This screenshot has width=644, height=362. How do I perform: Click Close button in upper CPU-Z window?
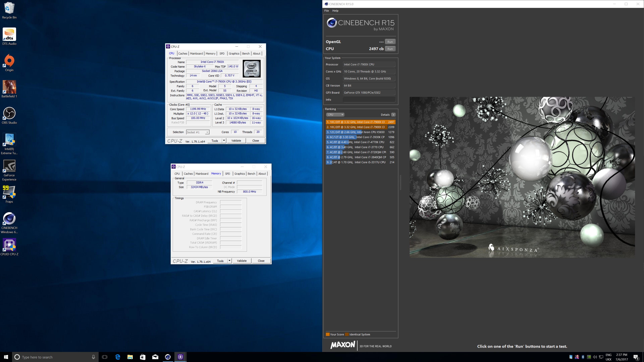[255, 141]
